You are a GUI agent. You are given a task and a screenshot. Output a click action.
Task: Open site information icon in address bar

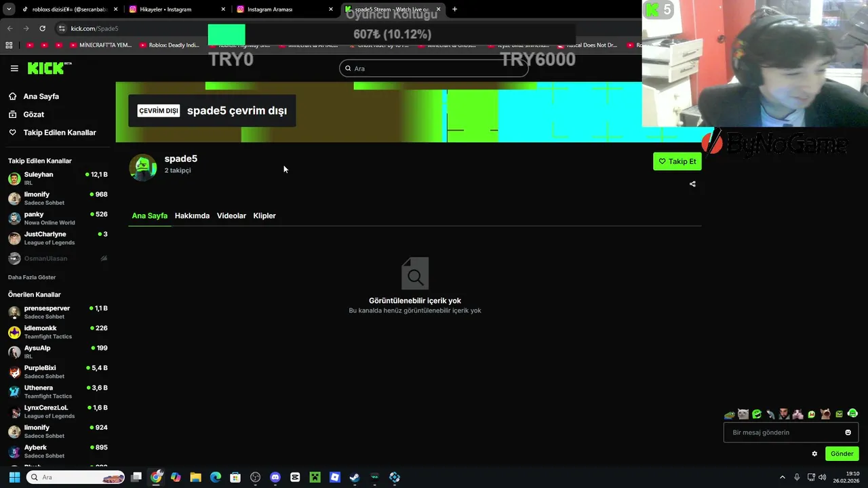tap(62, 28)
